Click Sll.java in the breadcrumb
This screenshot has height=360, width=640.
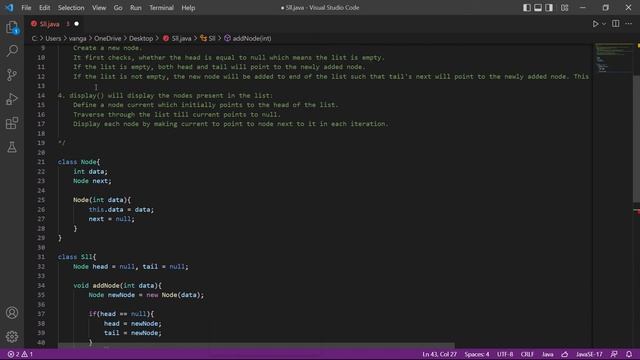click(x=177, y=38)
